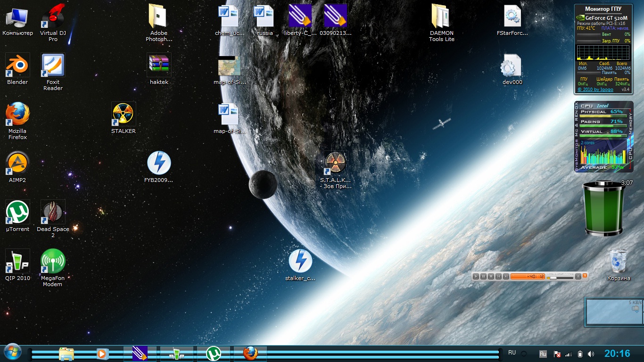Select the µTorrent desktop icon

17,213
